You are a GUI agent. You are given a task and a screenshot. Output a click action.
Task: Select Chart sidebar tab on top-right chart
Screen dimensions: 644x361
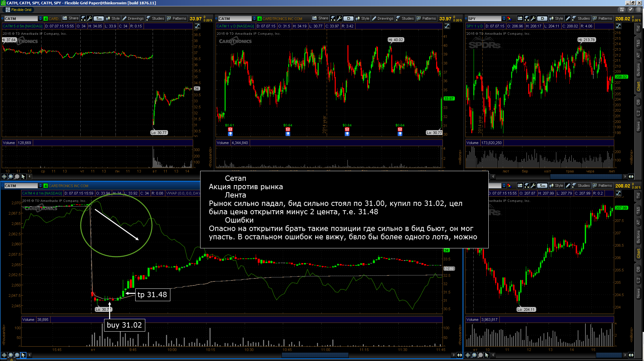click(638, 86)
